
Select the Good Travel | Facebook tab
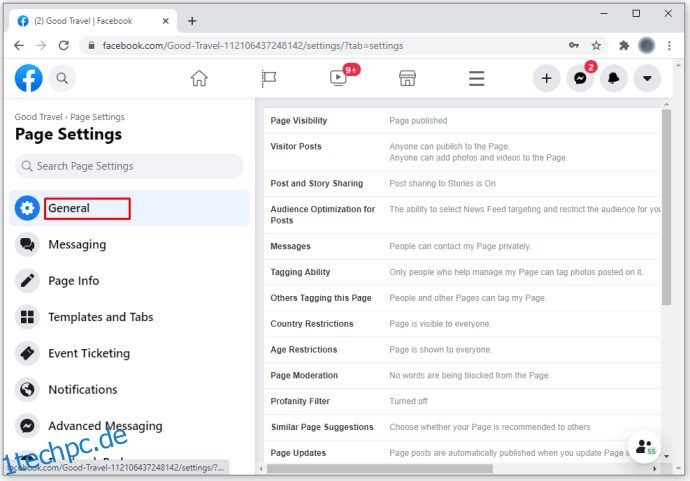92,21
